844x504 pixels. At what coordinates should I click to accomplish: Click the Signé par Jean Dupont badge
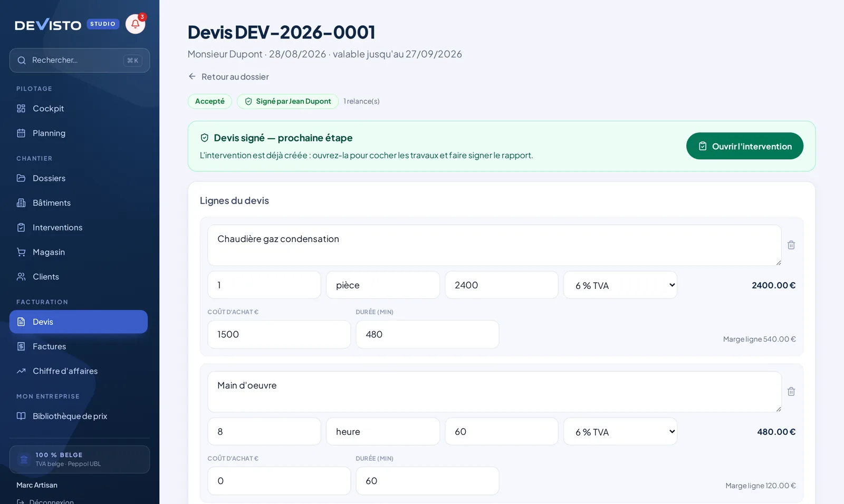pyautogui.click(x=287, y=101)
